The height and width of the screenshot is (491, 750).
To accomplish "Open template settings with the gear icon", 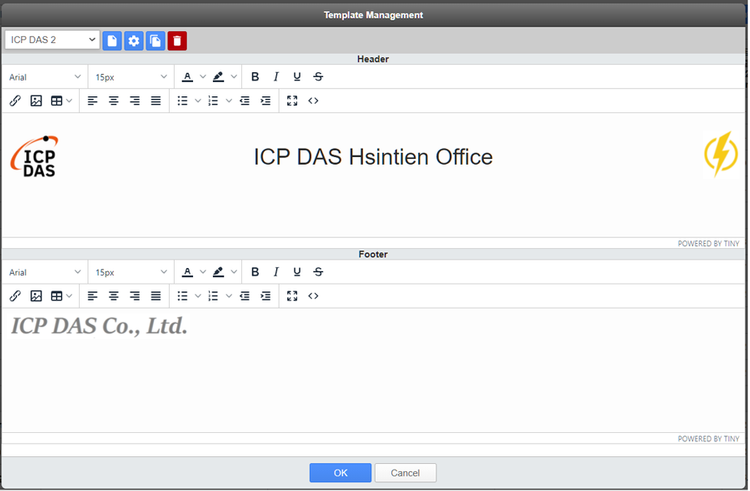I will pos(134,41).
